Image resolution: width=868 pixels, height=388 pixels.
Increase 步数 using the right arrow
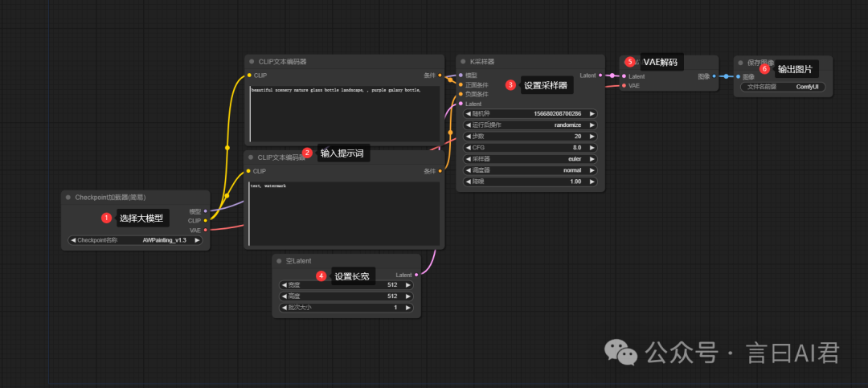pos(592,136)
